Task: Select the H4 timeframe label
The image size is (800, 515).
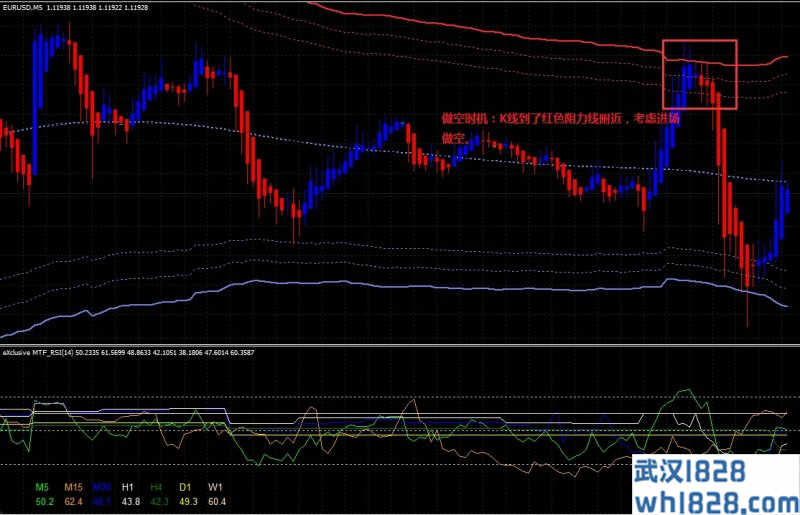Action: click(x=156, y=487)
